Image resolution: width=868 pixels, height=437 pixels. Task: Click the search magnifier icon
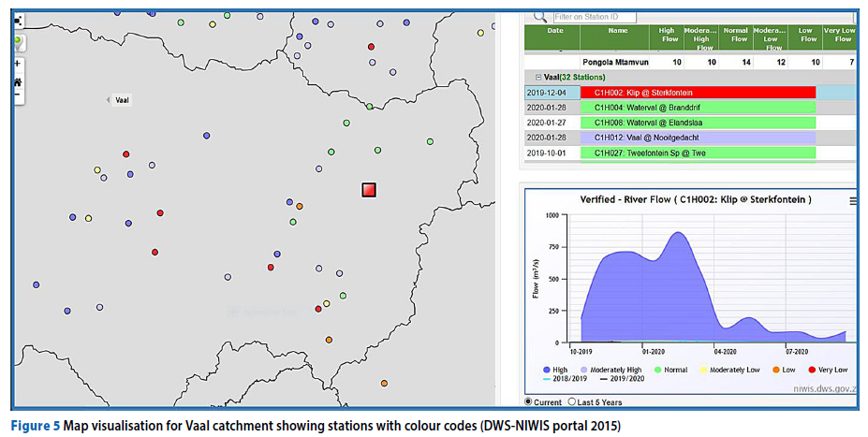(539, 17)
